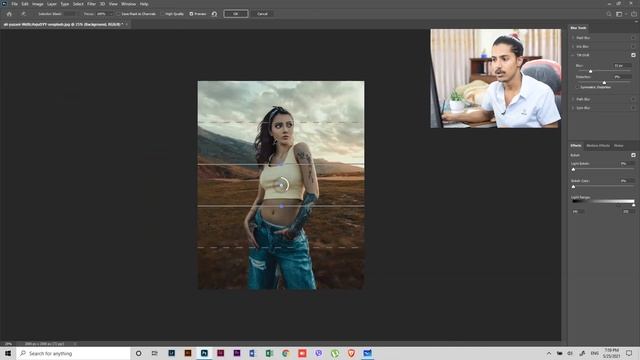Toggle Symmetric Distortion checkbox
The height and width of the screenshot is (360, 640).
[578, 87]
